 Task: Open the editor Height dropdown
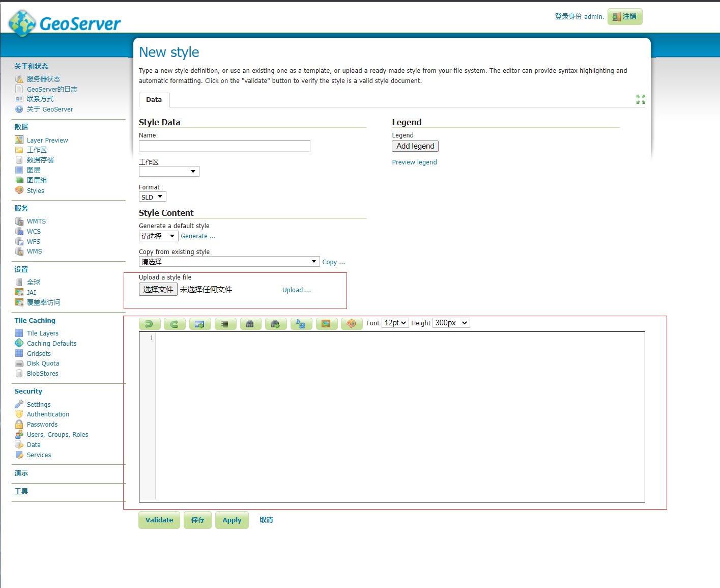click(451, 323)
